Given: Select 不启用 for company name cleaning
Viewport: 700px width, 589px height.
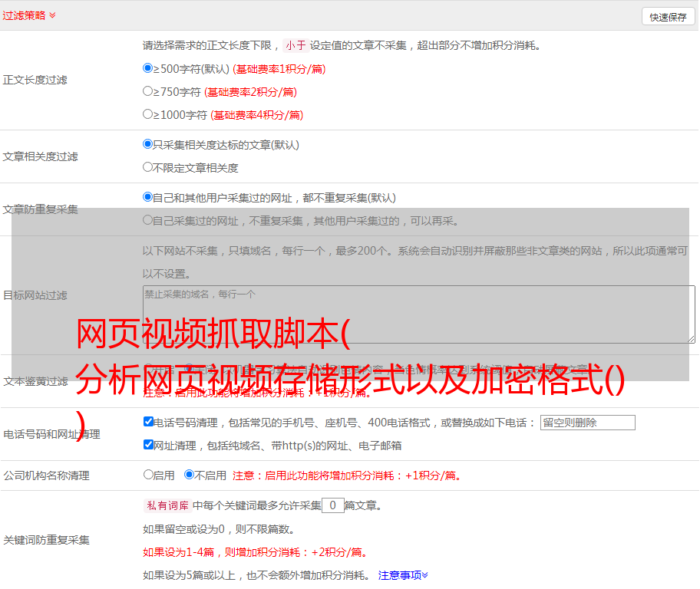Looking at the screenshot, I should tap(190, 475).
